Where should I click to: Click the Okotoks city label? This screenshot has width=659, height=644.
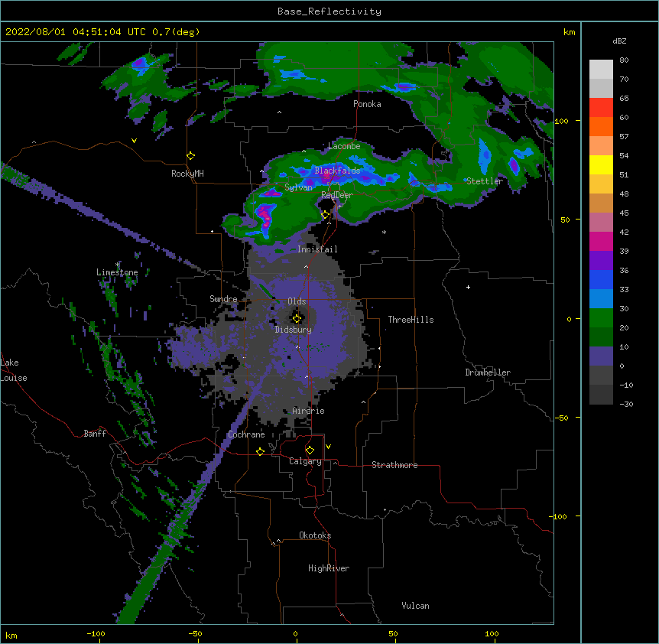315,535
